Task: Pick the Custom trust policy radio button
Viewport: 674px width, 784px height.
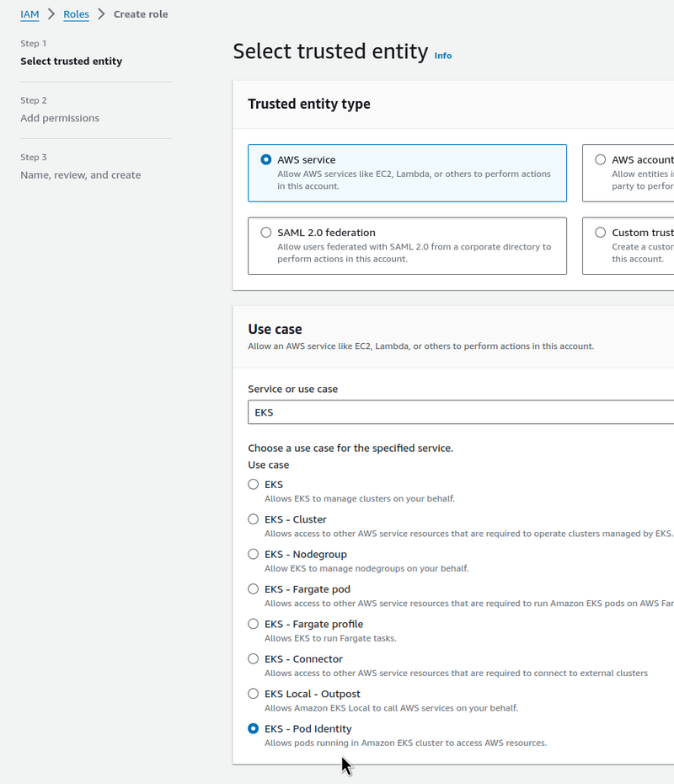Action: coord(601,233)
